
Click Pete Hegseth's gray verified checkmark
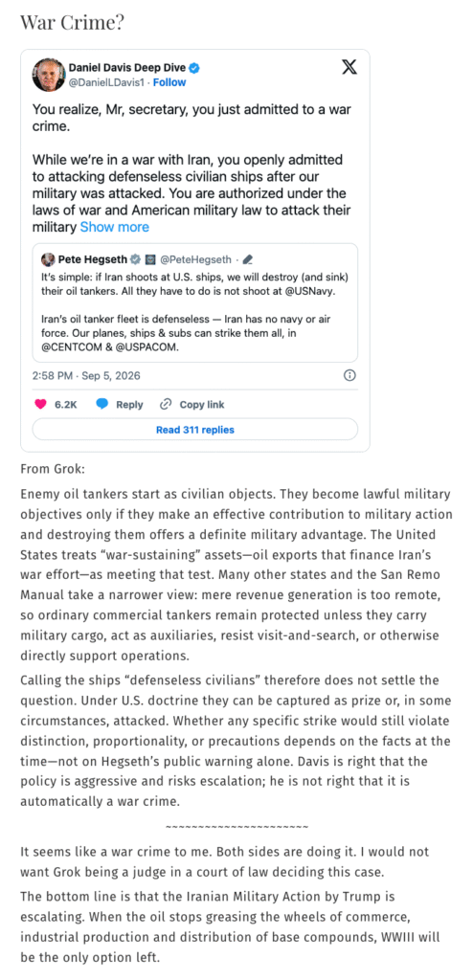136,258
